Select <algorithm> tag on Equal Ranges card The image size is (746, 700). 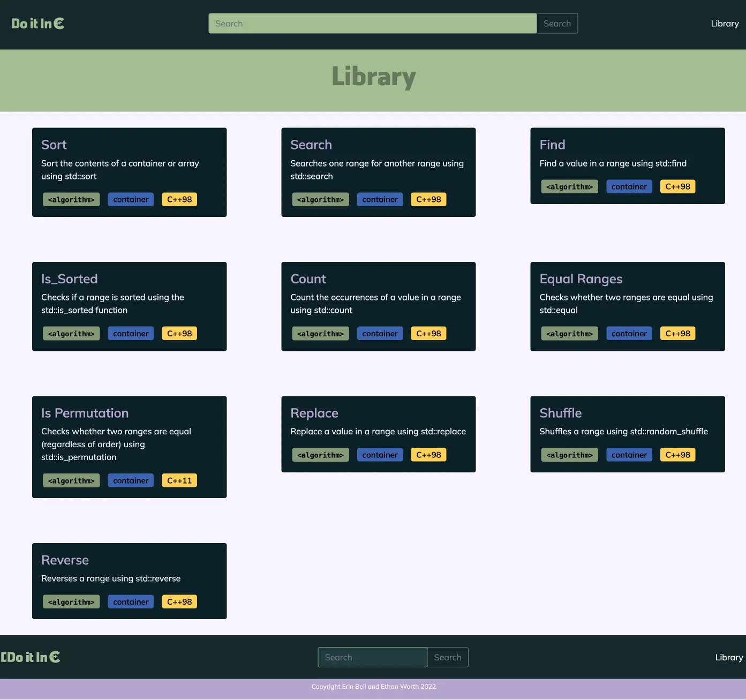(569, 333)
